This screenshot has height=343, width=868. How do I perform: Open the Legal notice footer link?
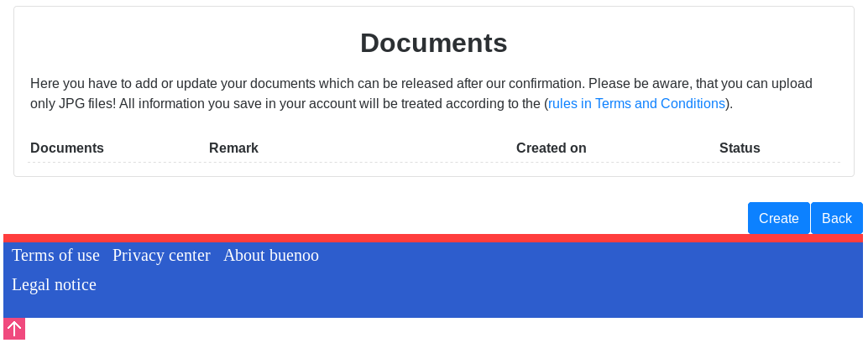pyautogui.click(x=54, y=284)
